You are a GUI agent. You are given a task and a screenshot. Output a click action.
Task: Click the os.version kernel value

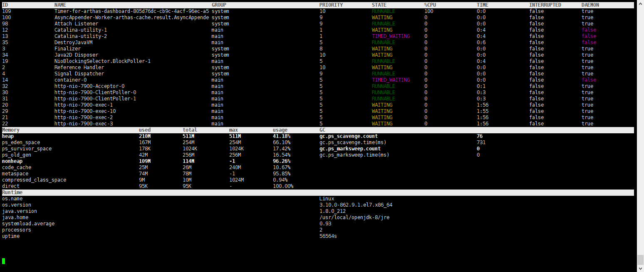point(356,205)
